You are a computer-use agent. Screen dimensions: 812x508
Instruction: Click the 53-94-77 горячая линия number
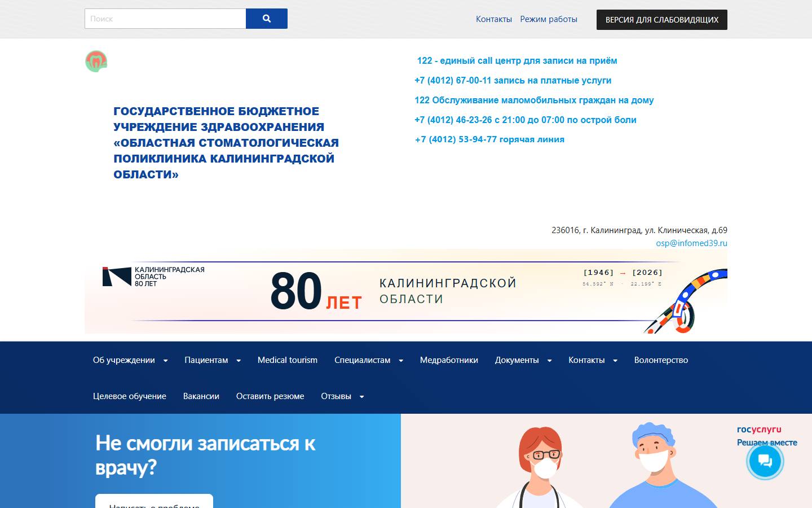tap(489, 139)
